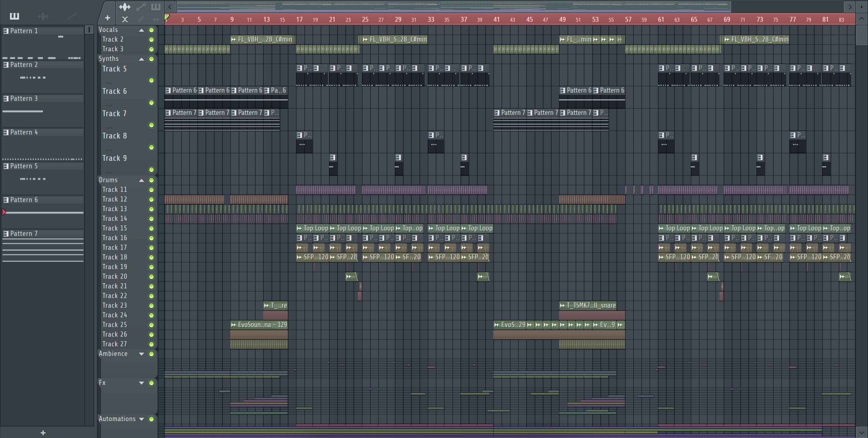868x438 pixels.
Task: Select first SFP..120 clip on Track 18
Action: coord(312,257)
